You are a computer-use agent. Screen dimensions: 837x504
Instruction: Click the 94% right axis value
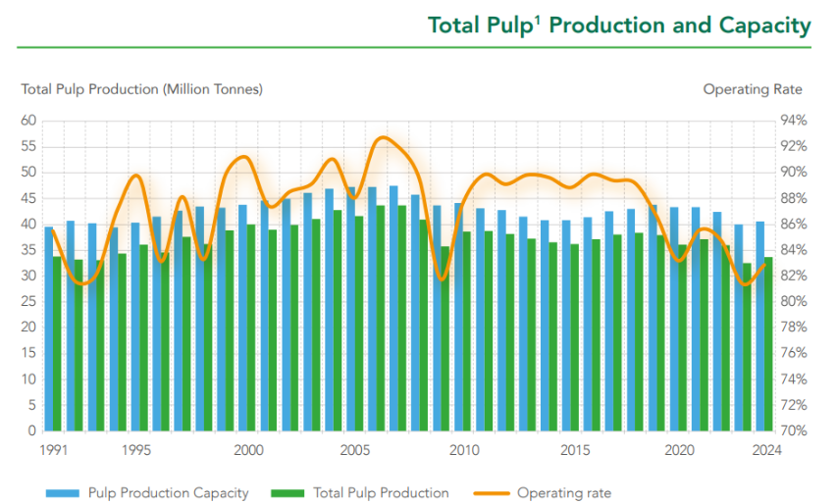tap(794, 121)
